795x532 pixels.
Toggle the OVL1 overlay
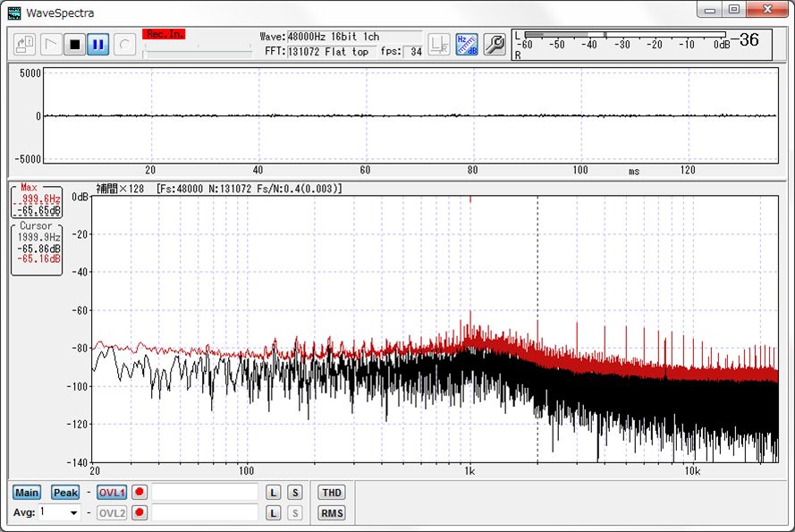(112, 493)
